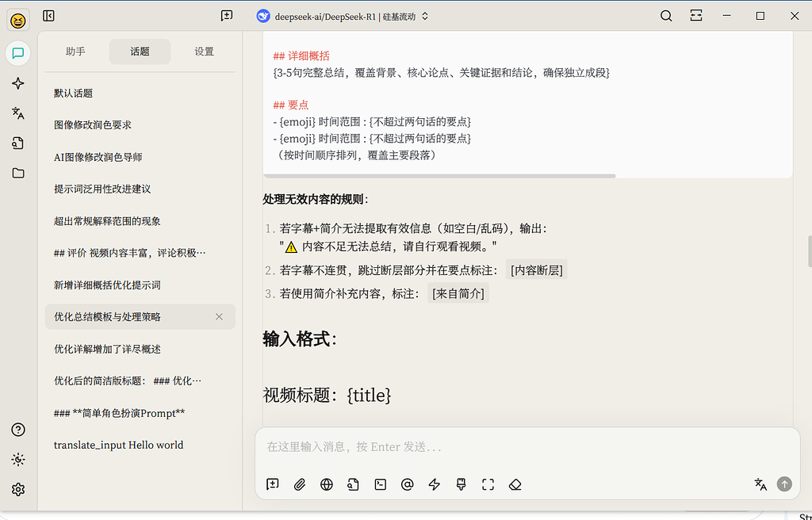The height and width of the screenshot is (520, 812).
Task: Open the agents sparkle icon in sidebar
Action: 18,83
